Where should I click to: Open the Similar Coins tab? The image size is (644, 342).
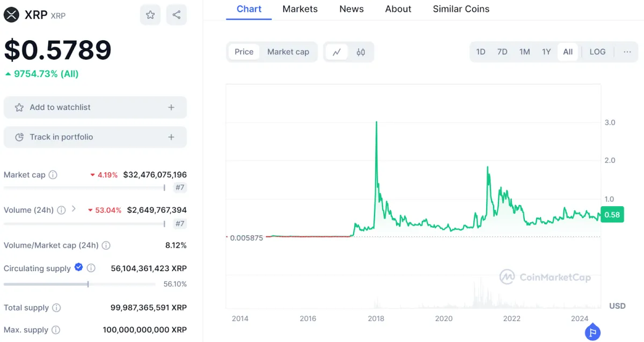pos(461,9)
